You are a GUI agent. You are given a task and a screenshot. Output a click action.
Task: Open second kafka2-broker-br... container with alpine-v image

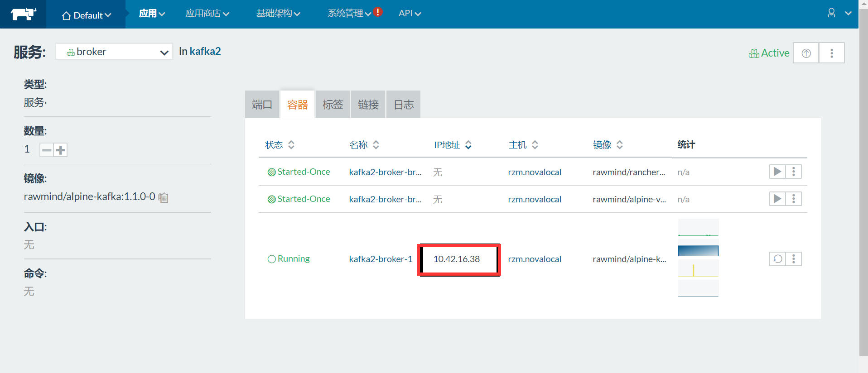point(385,199)
